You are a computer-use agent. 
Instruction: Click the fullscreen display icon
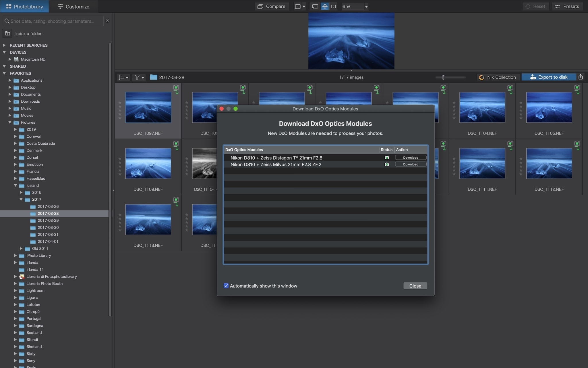tap(315, 6)
